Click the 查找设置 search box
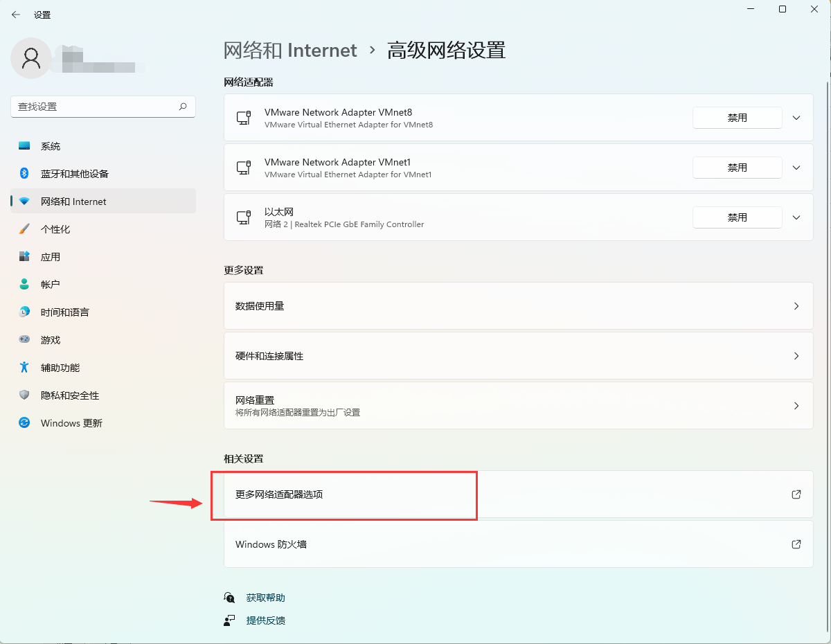The width and height of the screenshot is (831, 644). coord(102,107)
